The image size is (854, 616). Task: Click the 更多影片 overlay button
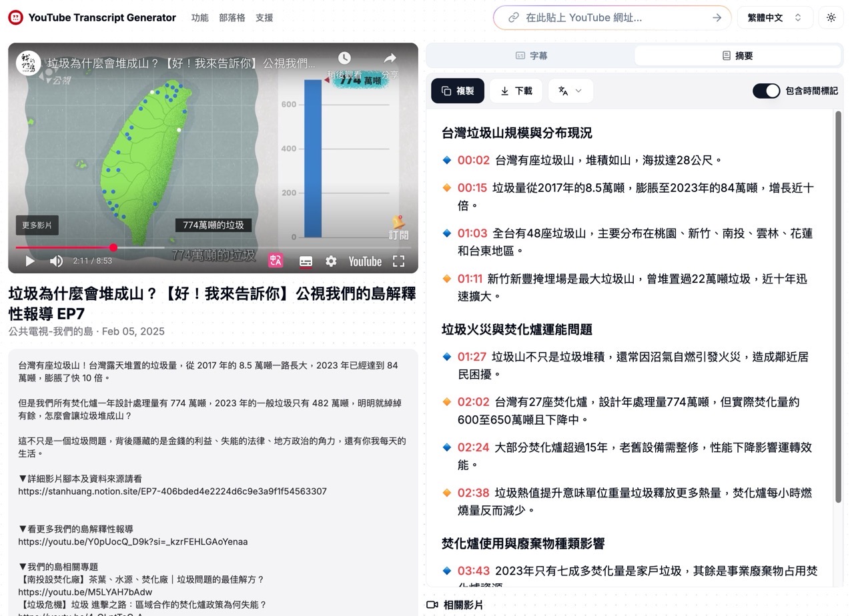click(x=37, y=225)
